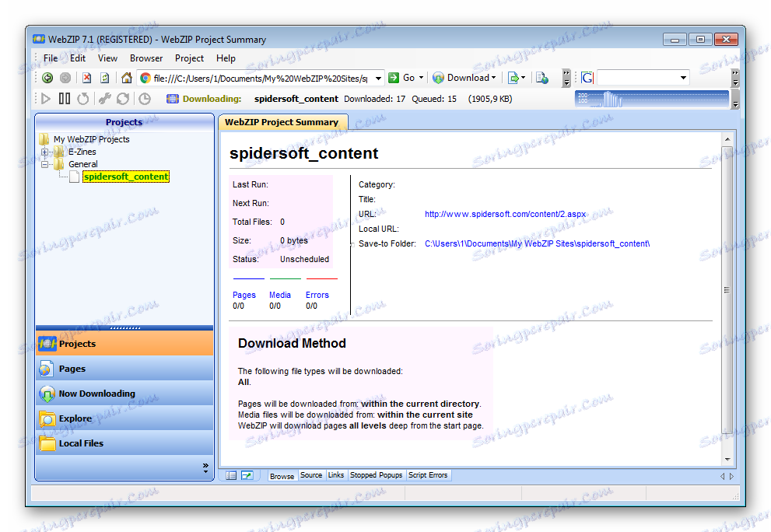Screen dimensions: 771x532
Task: Click the Local Files folder icon
Action: coord(47,443)
